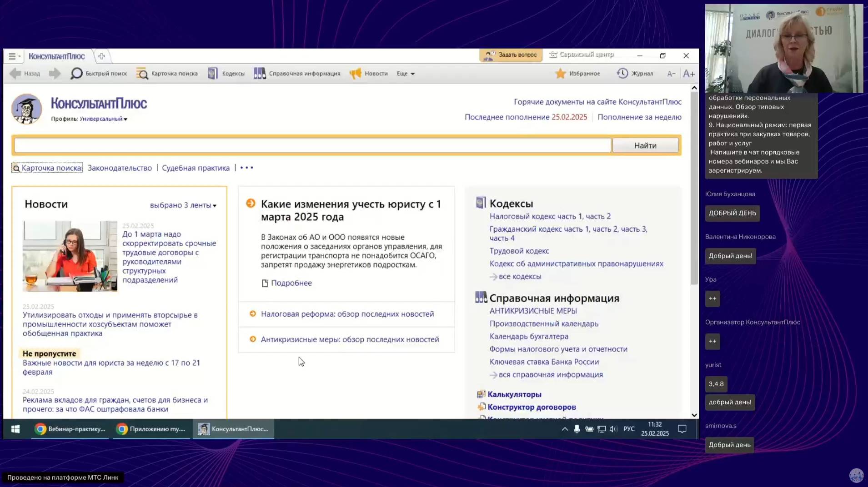Open Налоговая реформа обзор новостей
This screenshot has width=868, height=487.
coord(347,314)
